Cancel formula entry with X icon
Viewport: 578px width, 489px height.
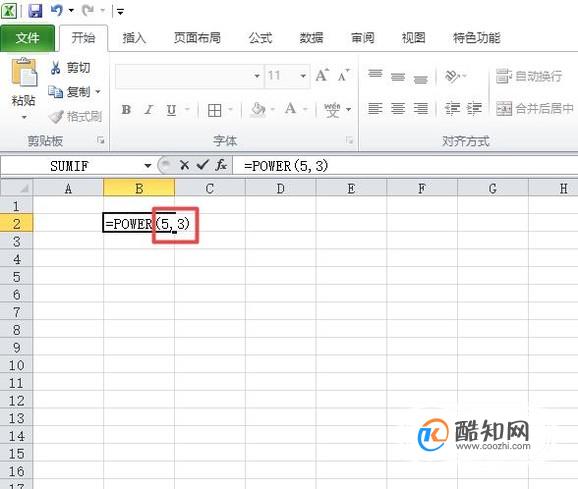(x=184, y=165)
